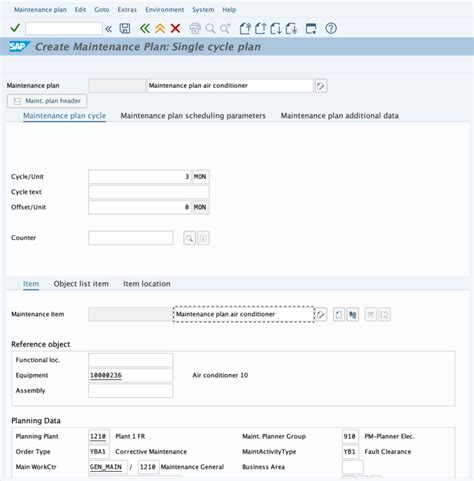Open long text editor beside Maintenance plan
474x481 pixels.
[x=321, y=86]
